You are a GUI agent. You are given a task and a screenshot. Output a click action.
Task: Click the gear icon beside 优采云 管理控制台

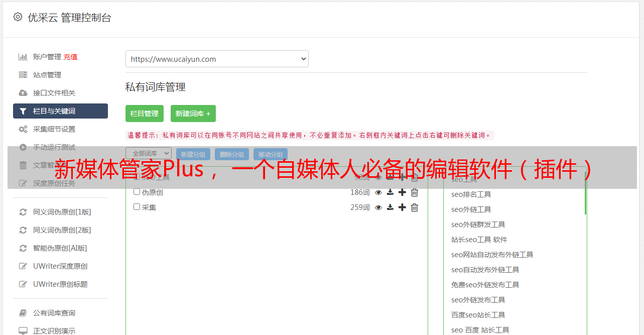(18, 17)
